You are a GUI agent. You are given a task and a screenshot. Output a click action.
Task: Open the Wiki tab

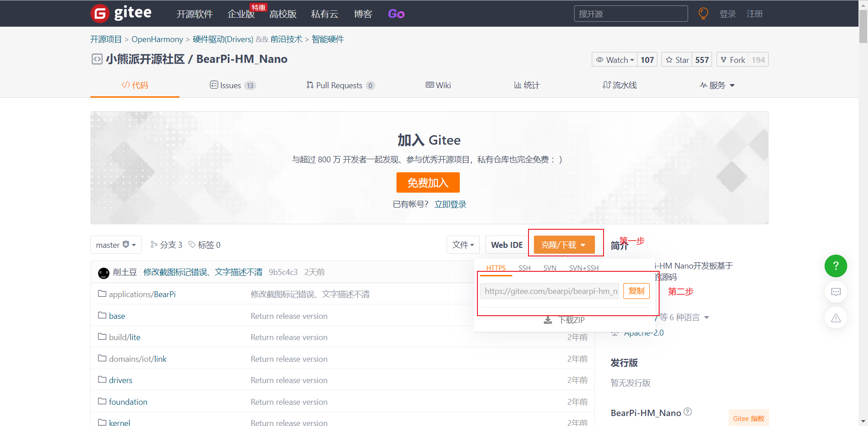pos(438,85)
